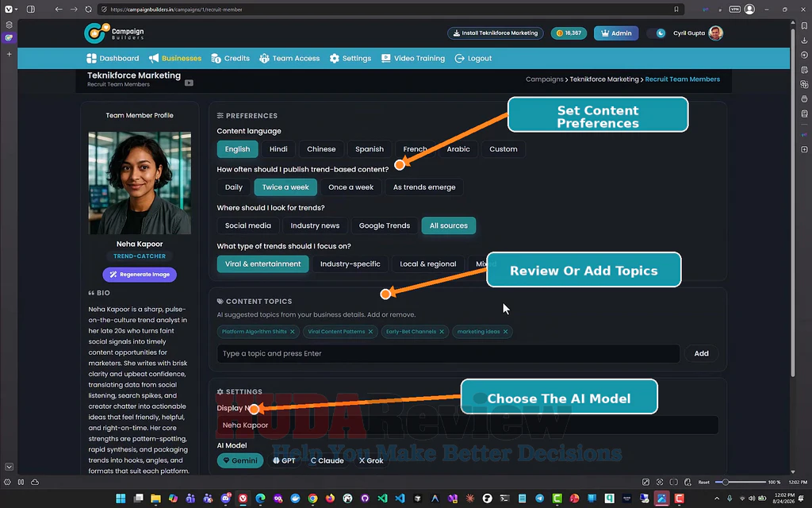The image size is (812, 508).
Task: Launch Firefox from the taskbar
Action: point(330,498)
